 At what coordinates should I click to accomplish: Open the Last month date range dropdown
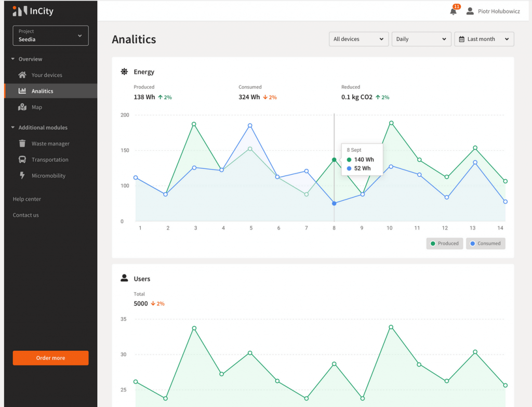click(484, 39)
